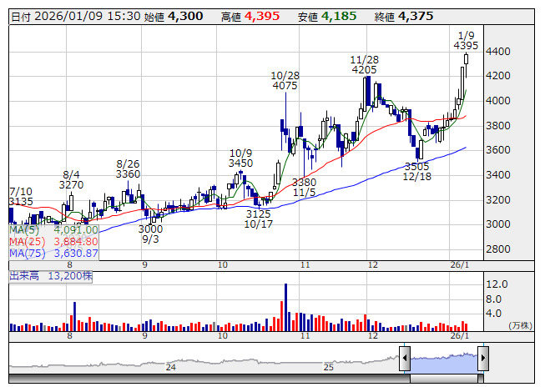Click the 8/4 3270 peak label

click(71, 179)
